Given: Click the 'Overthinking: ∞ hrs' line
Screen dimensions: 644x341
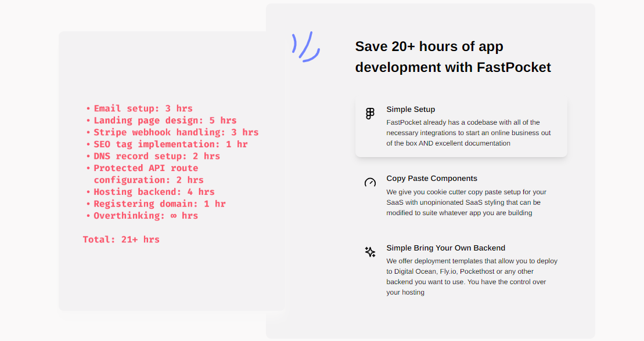Looking at the screenshot, I should 146,215.
